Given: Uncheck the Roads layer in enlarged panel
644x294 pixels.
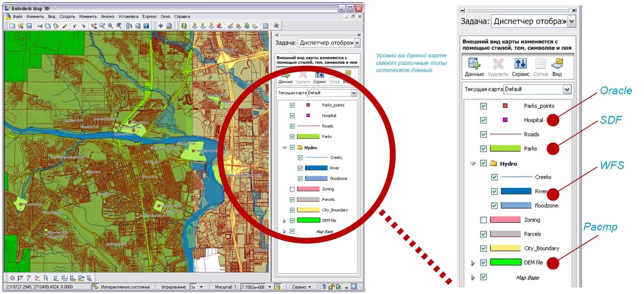Looking at the screenshot, I should [484, 134].
